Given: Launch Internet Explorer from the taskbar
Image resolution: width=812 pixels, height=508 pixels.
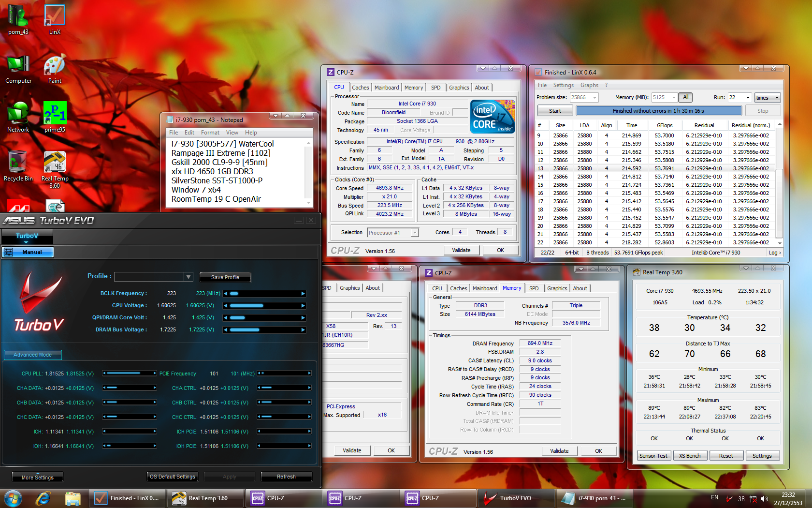Looking at the screenshot, I should (x=43, y=498).
